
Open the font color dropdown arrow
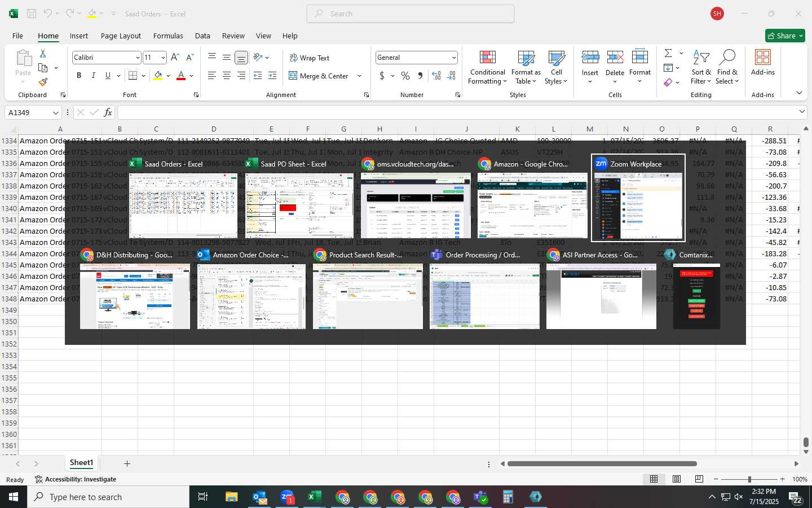pyautogui.click(x=192, y=76)
